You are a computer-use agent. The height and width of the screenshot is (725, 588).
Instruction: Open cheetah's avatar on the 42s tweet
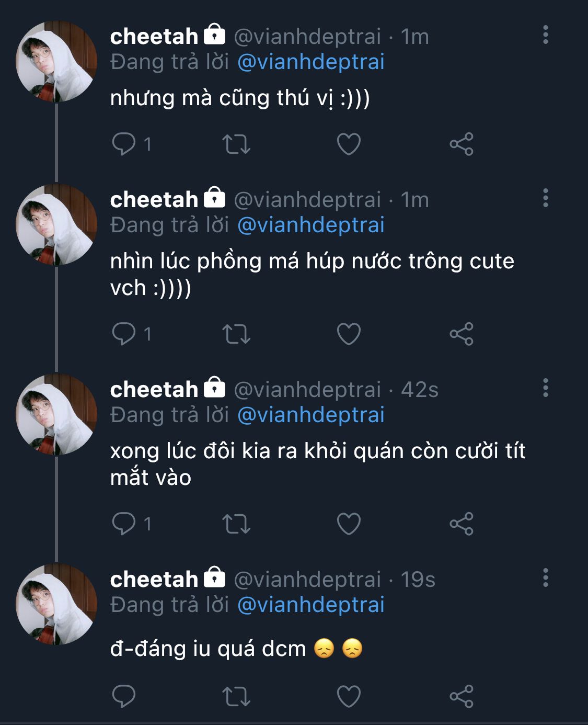(56, 414)
